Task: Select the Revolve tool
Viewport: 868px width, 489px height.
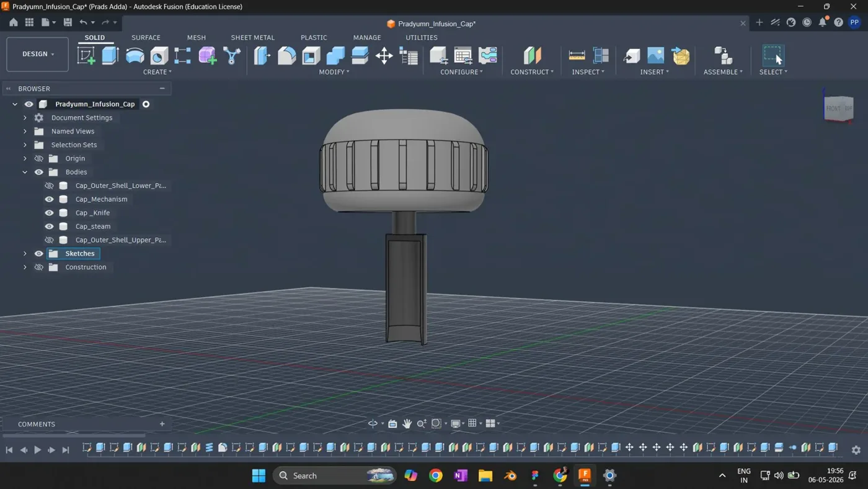Action: point(135,55)
